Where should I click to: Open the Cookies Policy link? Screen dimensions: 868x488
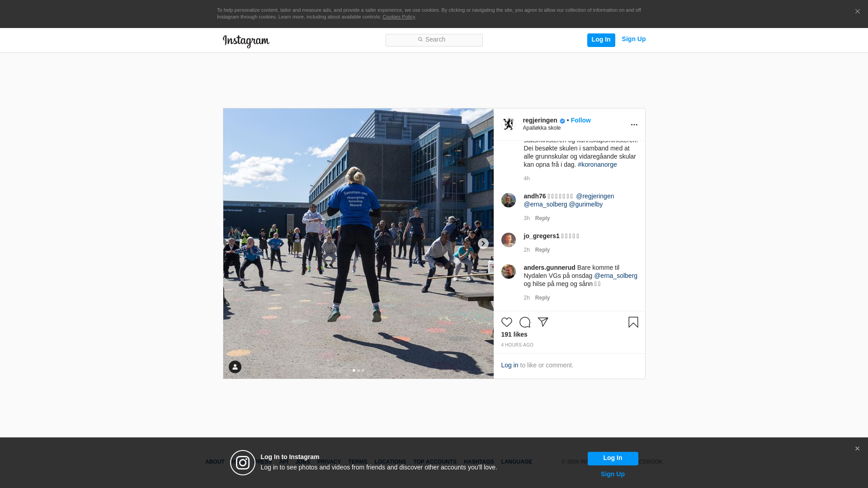(x=399, y=17)
